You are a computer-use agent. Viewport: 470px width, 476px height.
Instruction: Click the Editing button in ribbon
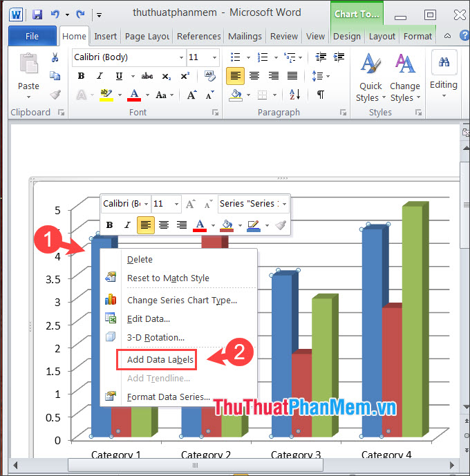[x=443, y=74]
